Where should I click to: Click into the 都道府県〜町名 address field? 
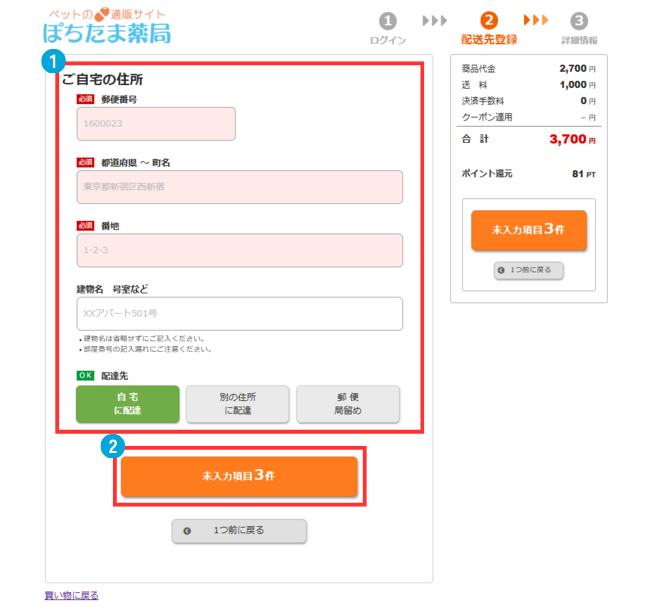[x=240, y=187]
